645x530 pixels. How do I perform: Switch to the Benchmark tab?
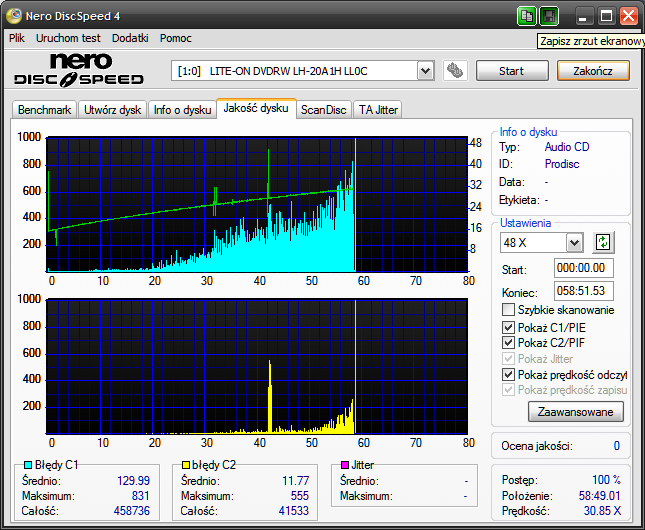click(44, 110)
